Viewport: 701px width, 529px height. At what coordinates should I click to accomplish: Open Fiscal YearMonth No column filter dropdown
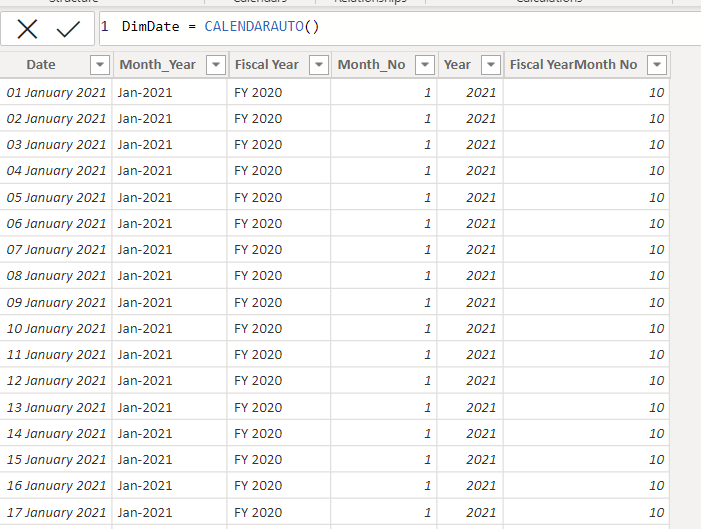(657, 65)
